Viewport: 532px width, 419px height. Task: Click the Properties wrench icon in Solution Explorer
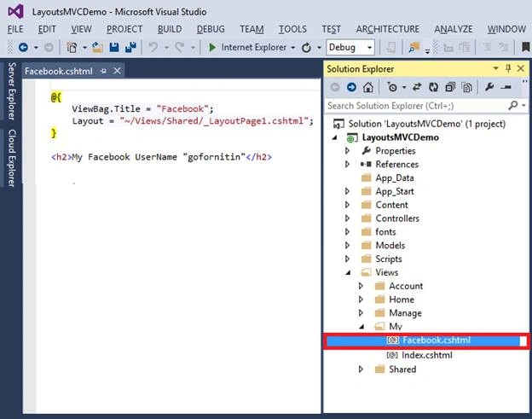[489, 87]
